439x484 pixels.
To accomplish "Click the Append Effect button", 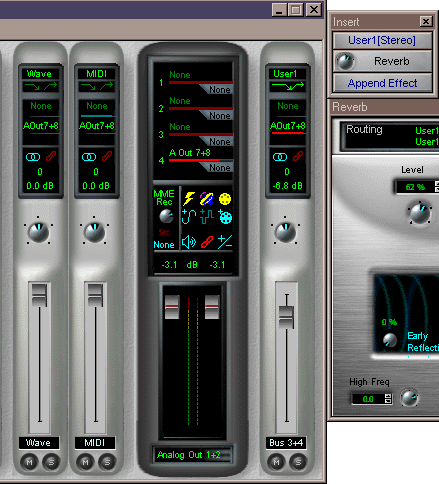I will [x=382, y=83].
